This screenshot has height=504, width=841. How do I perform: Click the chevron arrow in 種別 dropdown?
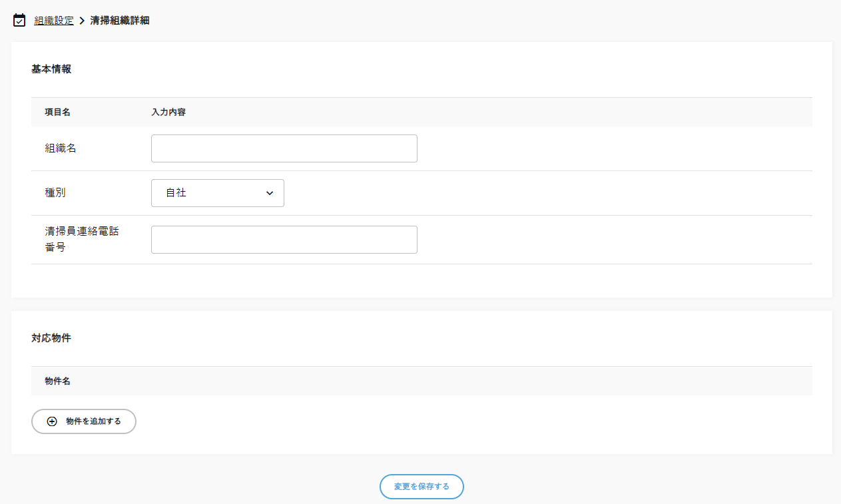click(270, 193)
